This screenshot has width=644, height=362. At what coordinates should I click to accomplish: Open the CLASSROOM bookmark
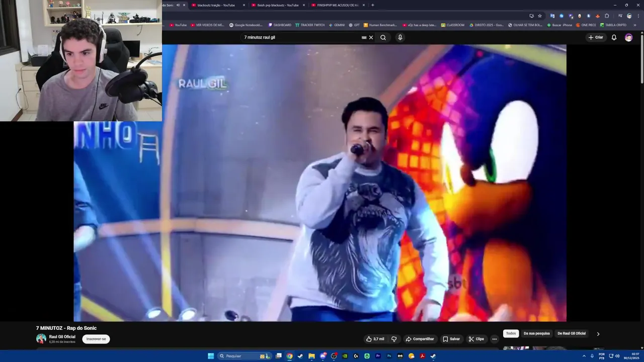(x=453, y=25)
